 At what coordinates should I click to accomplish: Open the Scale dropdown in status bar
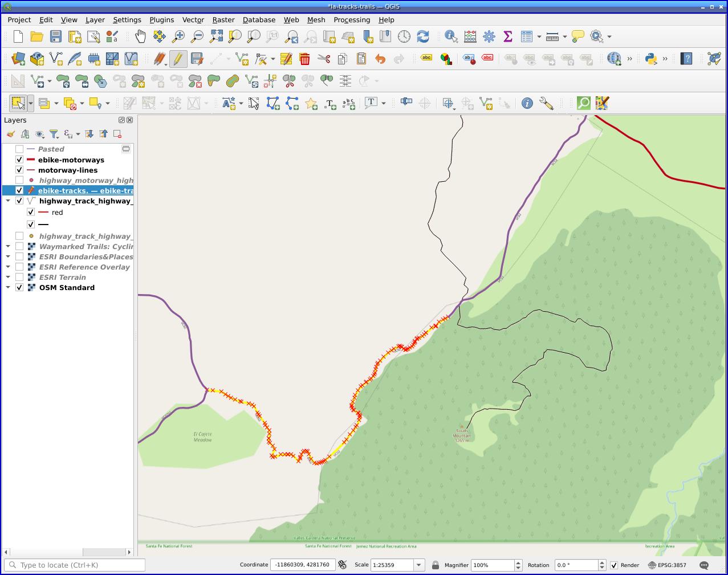[x=419, y=565]
